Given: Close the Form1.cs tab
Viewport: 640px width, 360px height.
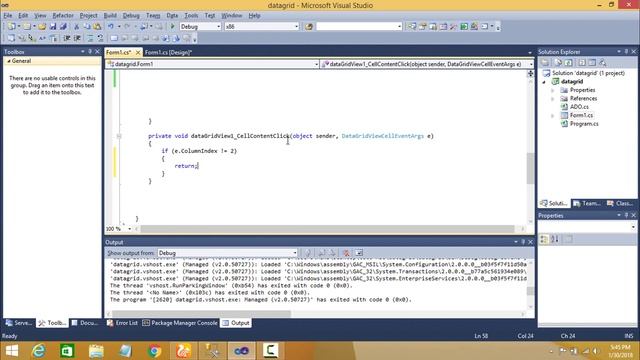Looking at the screenshot, I should pyautogui.click(x=138, y=52).
